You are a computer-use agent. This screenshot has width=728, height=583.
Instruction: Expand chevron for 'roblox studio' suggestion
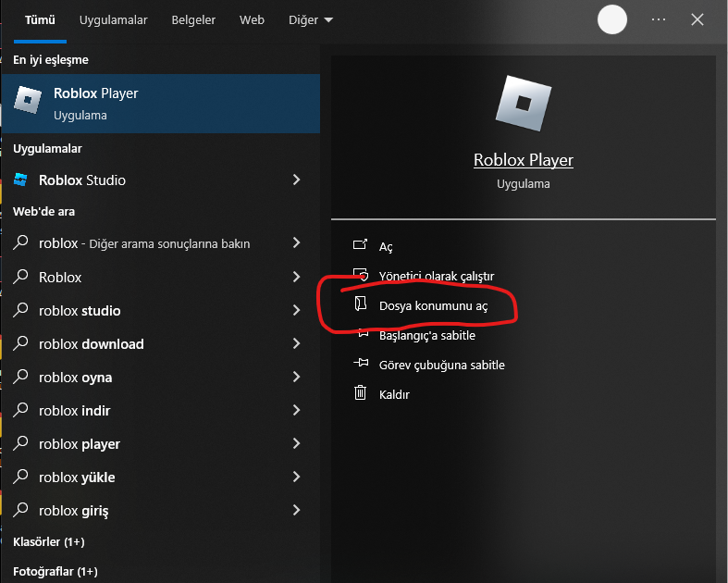click(x=297, y=310)
